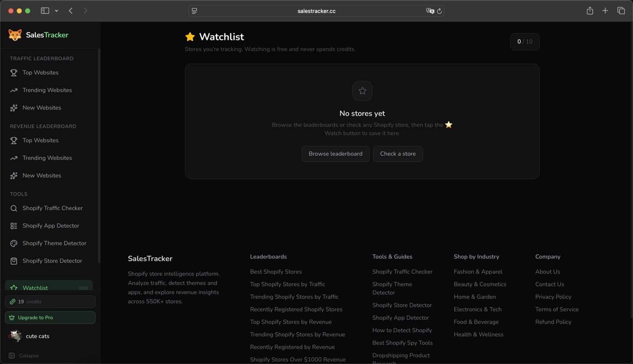Open Best Shopify Spy Tools link

[x=402, y=343]
